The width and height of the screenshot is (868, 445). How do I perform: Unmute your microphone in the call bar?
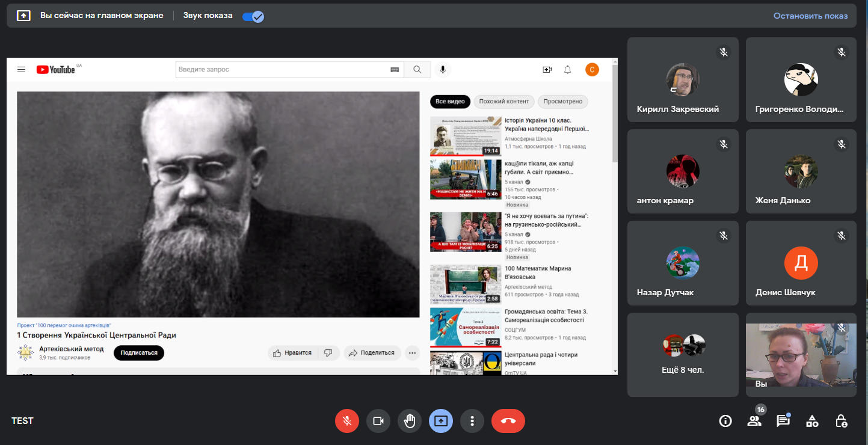(x=347, y=421)
